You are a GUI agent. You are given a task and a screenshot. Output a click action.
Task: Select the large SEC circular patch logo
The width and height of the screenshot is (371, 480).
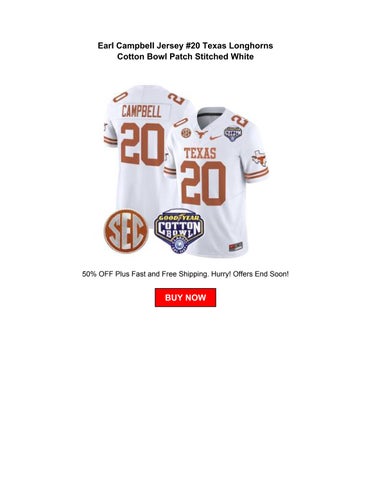(126, 231)
